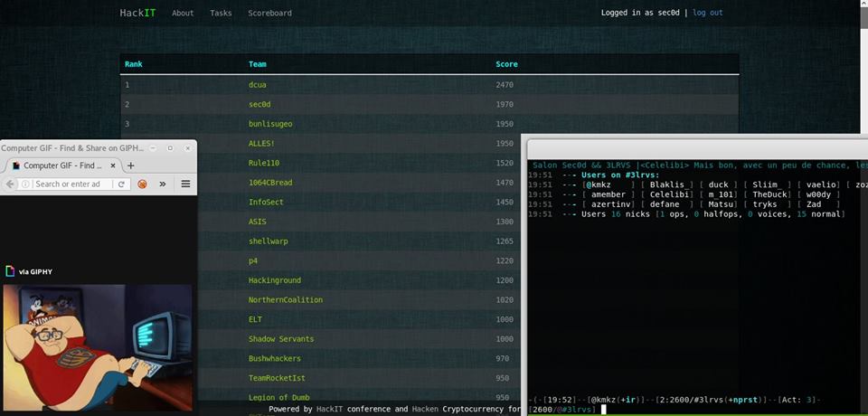Image resolution: width=868 pixels, height=416 pixels.
Task: Maximize the GIPHY browser window
Action: 170,148
